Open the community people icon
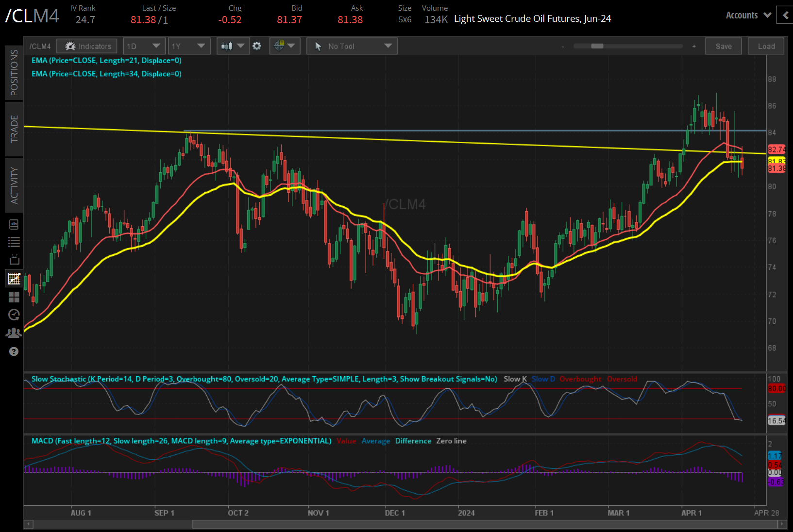This screenshot has width=793, height=532. point(14,332)
